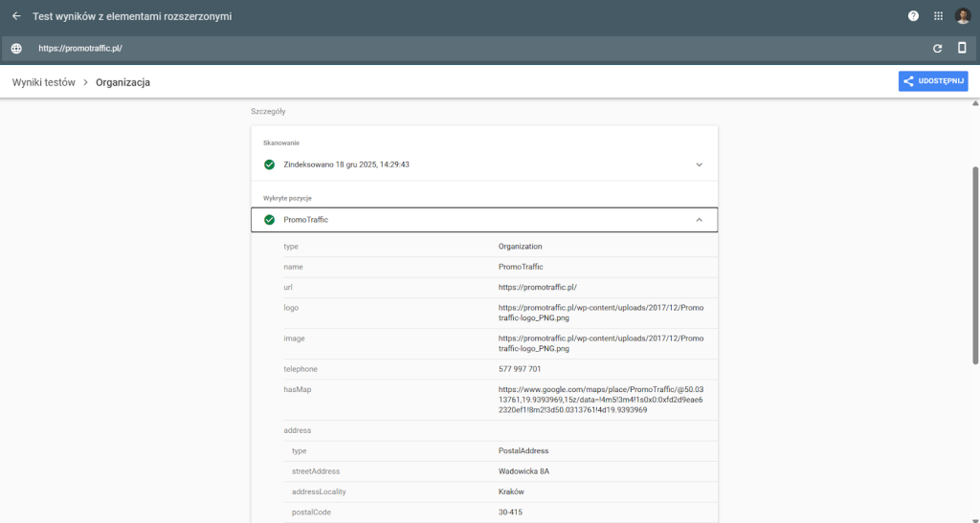Screen dimensions: 980x523
Task: Open the help question mark icon
Action: tap(913, 16)
